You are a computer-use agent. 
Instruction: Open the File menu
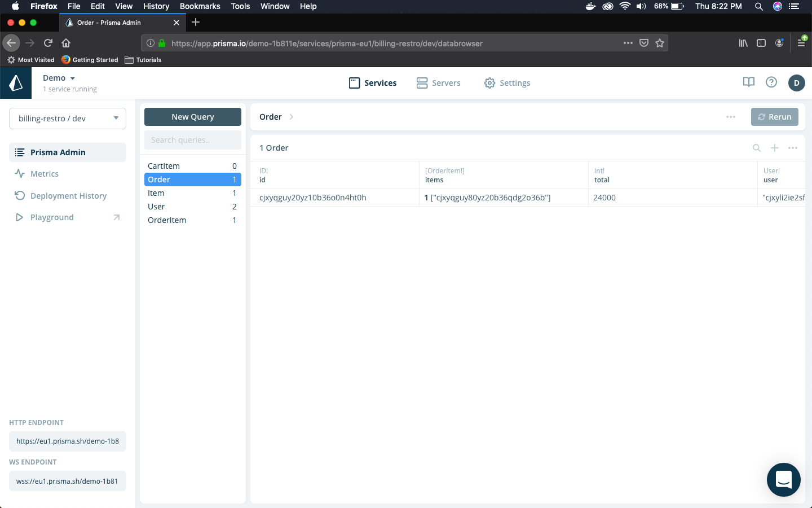[74, 6]
